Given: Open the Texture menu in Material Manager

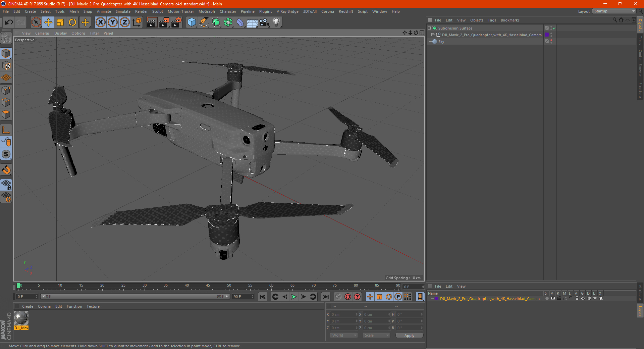Looking at the screenshot, I should (93, 306).
